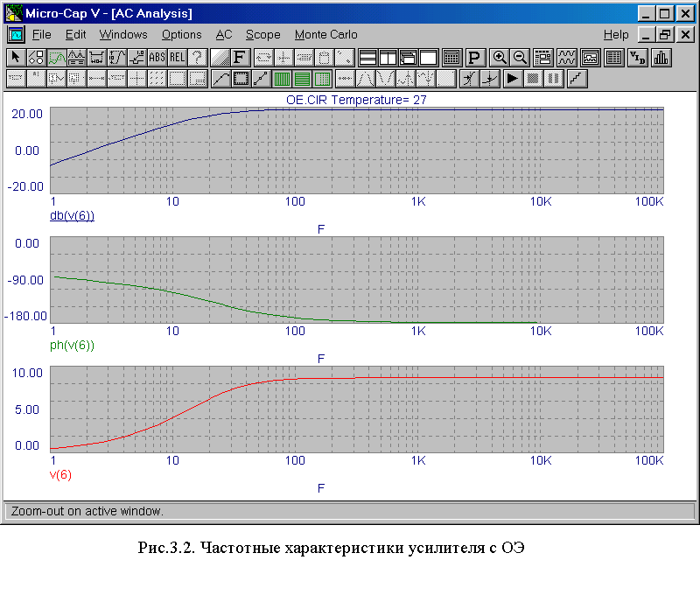Image resolution: width=700 pixels, height=602 pixels.
Task: Zoom out with minus magnifier
Action: point(519,58)
